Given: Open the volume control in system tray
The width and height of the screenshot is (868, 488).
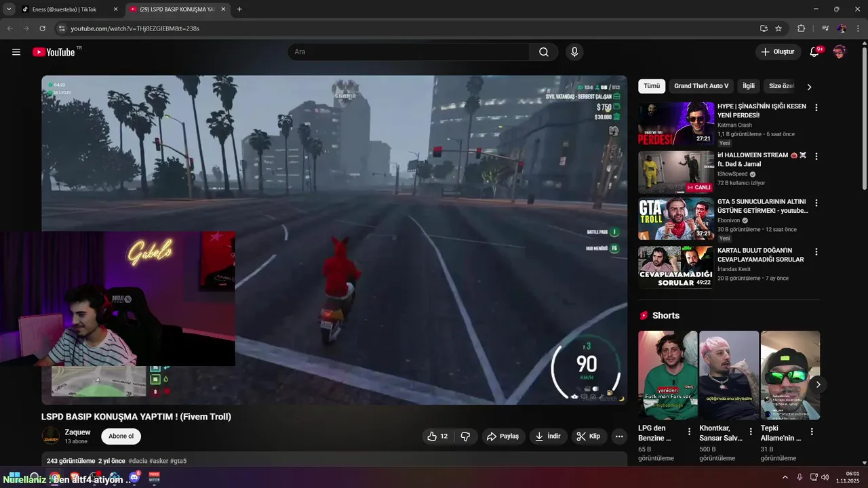Looking at the screenshot, I should [x=825, y=477].
